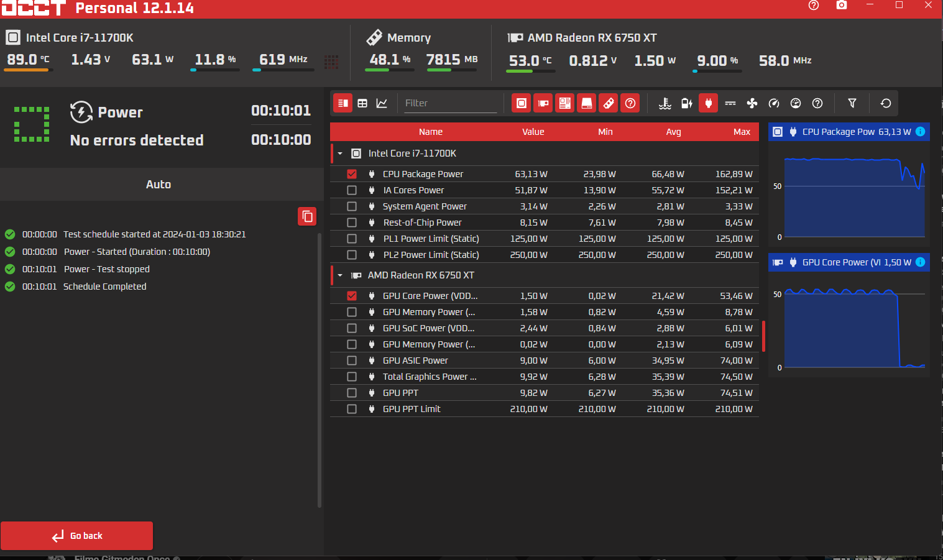Click the 'Schedule Completed' log entry

[105, 287]
